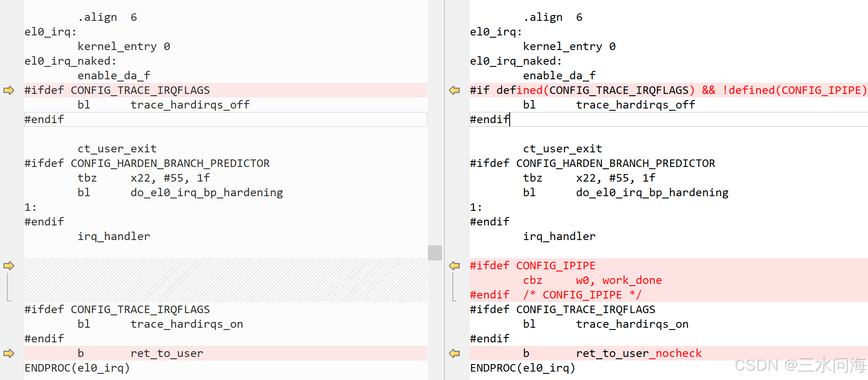Click left pane label 'el0_irq_naked:'

pos(70,61)
